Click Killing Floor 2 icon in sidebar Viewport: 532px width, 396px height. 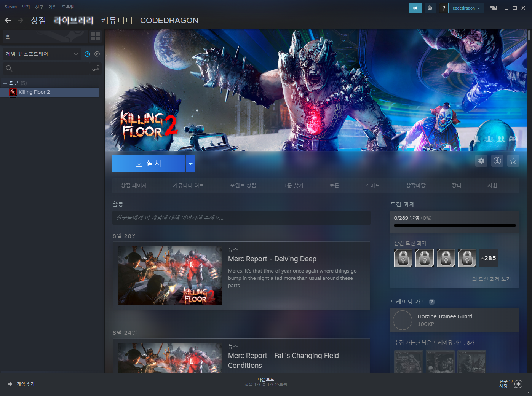pos(13,92)
